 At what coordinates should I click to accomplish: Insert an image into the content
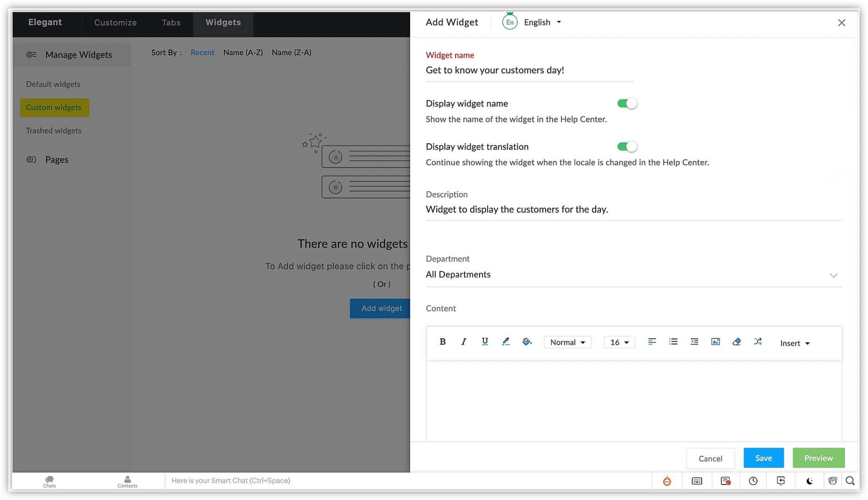pos(715,342)
